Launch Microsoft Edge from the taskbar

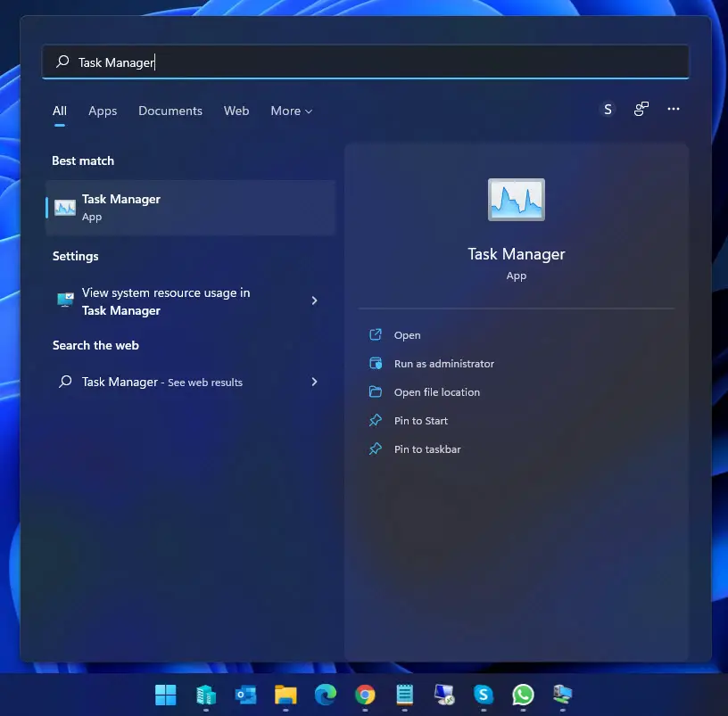point(325,695)
